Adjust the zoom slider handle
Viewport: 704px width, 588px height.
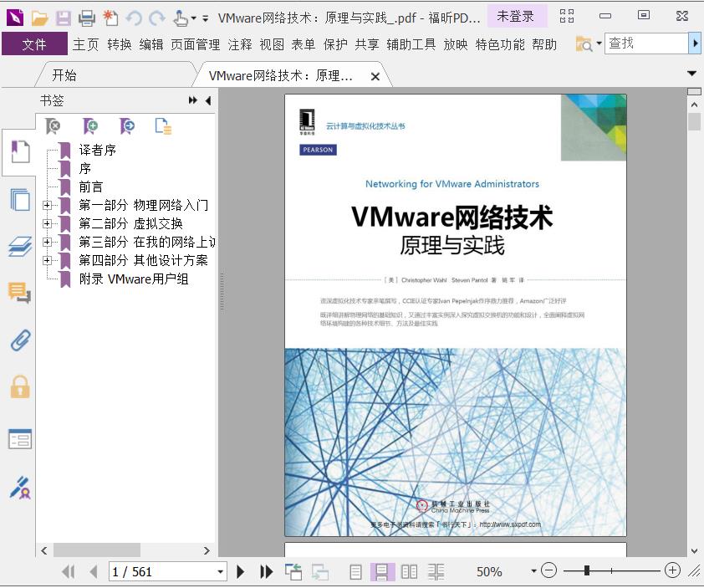(587, 570)
